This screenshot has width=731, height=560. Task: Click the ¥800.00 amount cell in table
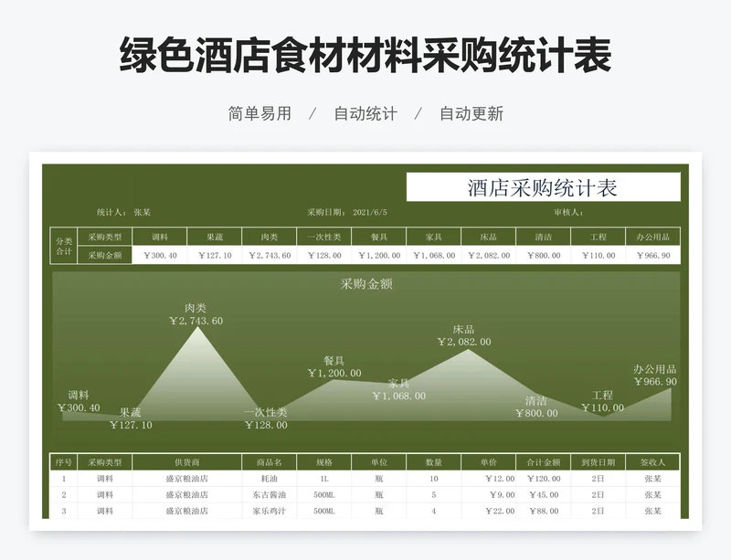(x=544, y=255)
